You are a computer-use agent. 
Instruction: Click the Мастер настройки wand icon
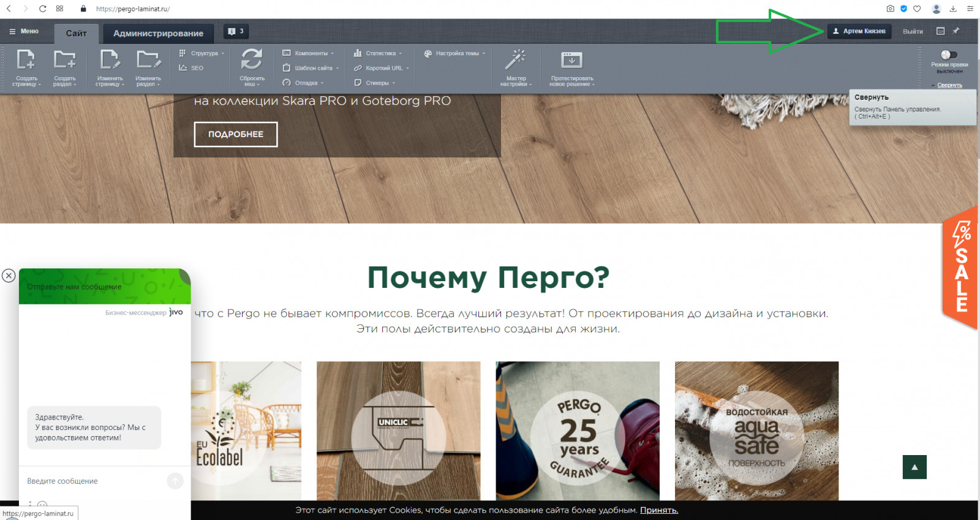pyautogui.click(x=516, y=59)
